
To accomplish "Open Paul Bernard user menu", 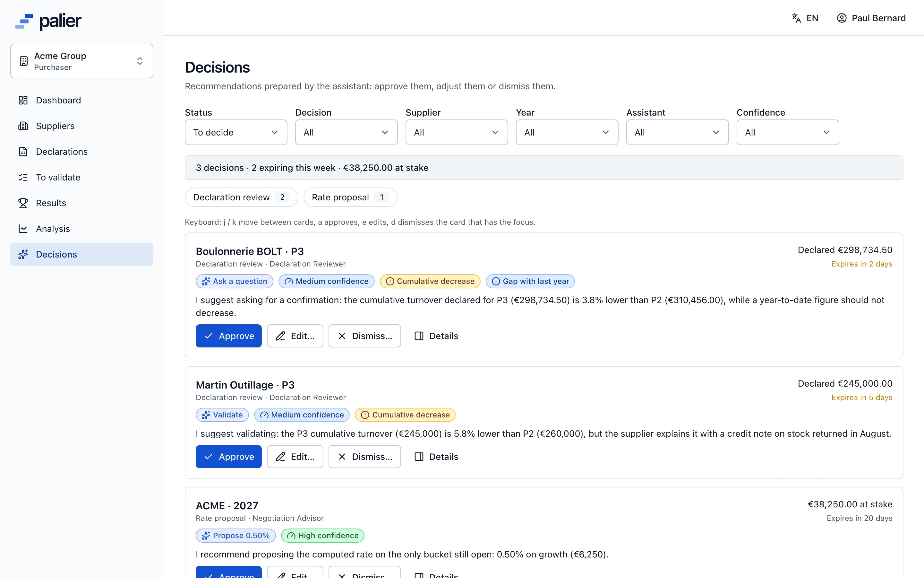I will tap(871, 18).
